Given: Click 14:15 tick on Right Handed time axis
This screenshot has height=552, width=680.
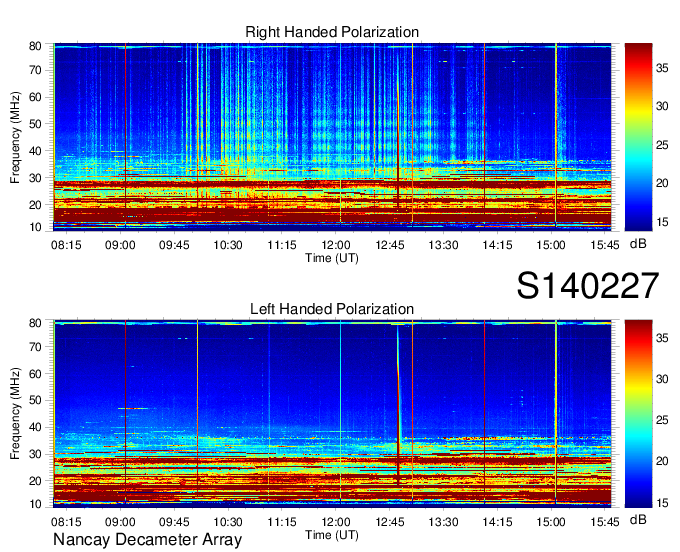Looking at the screenshot, I should coord(497,245).
